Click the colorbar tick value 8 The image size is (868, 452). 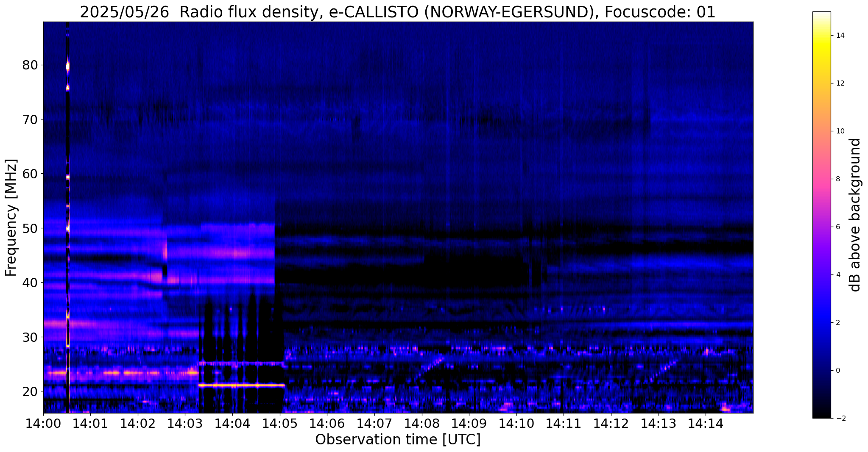(837, 179)
